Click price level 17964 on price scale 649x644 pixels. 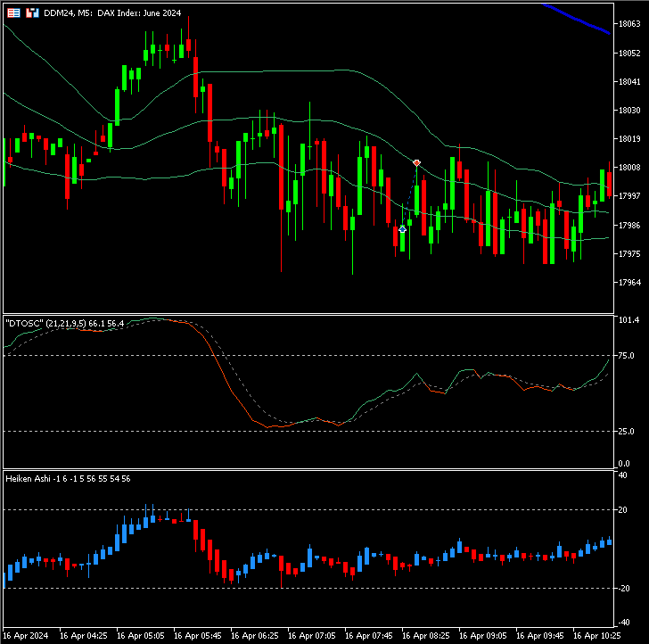tap(629, 283)
